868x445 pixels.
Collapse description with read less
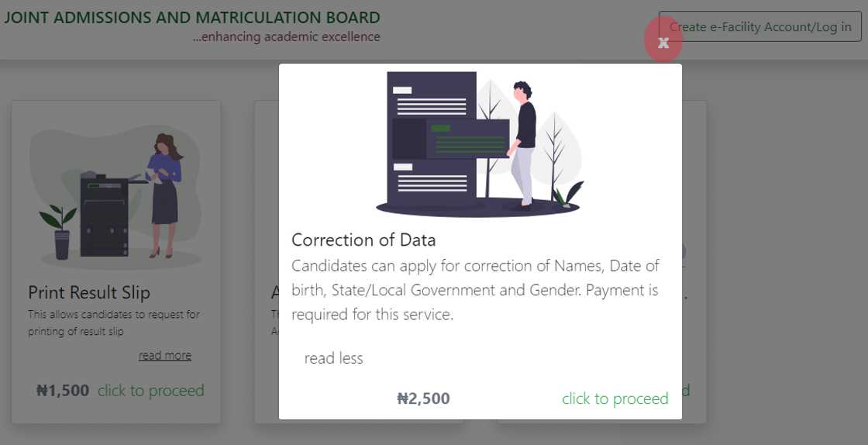[x=333, y=358]
